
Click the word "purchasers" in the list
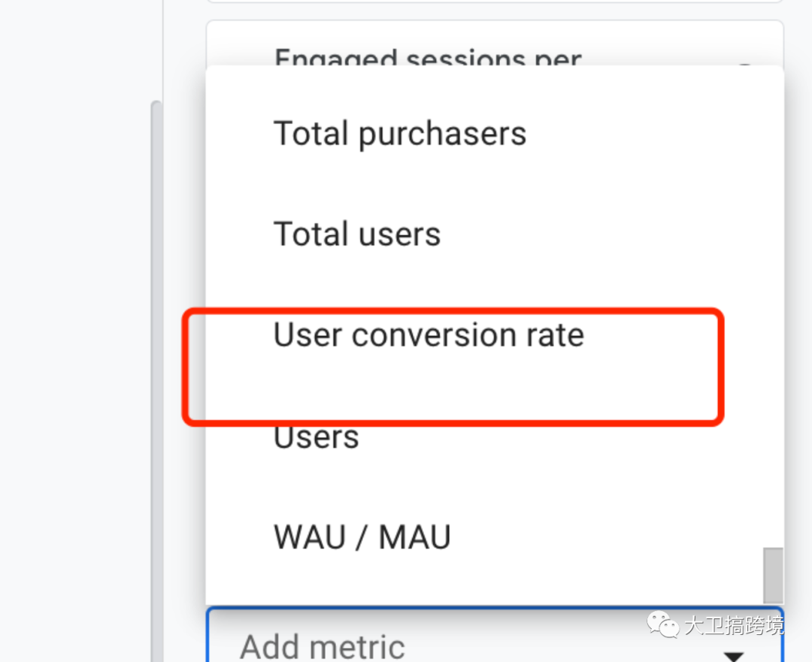(442, 134)
